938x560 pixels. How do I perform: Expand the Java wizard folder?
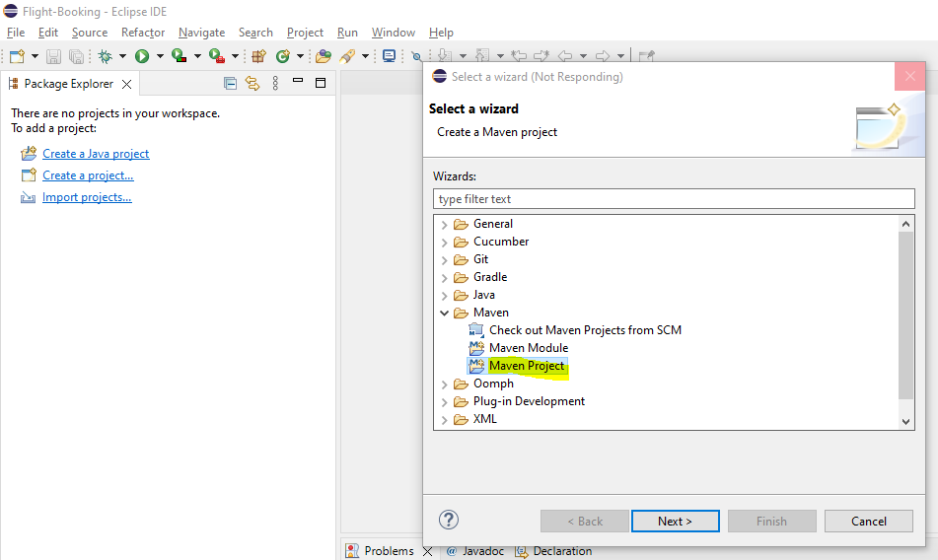tap(444, 296)
